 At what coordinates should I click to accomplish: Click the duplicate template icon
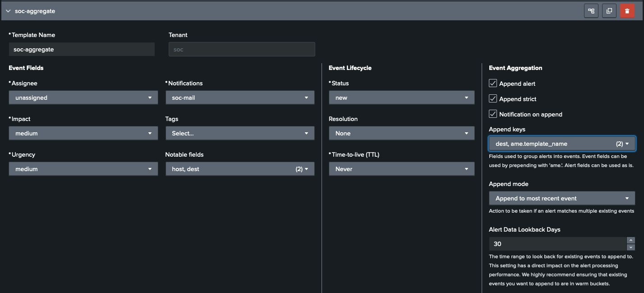click(609, 10)
